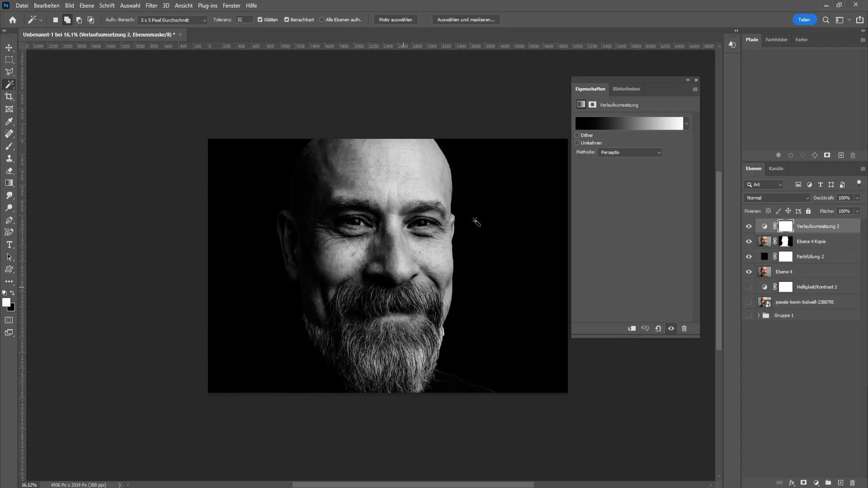Image resolution: width=868 pixels, height=488 pixels.
Task: Create a new group folder icon
Action: [x=828, y=483]
